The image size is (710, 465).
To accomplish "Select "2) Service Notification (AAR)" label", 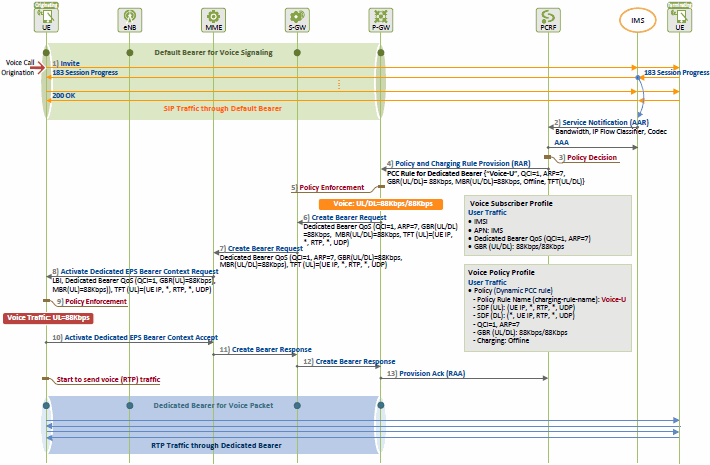I will (x=601, y=122).
